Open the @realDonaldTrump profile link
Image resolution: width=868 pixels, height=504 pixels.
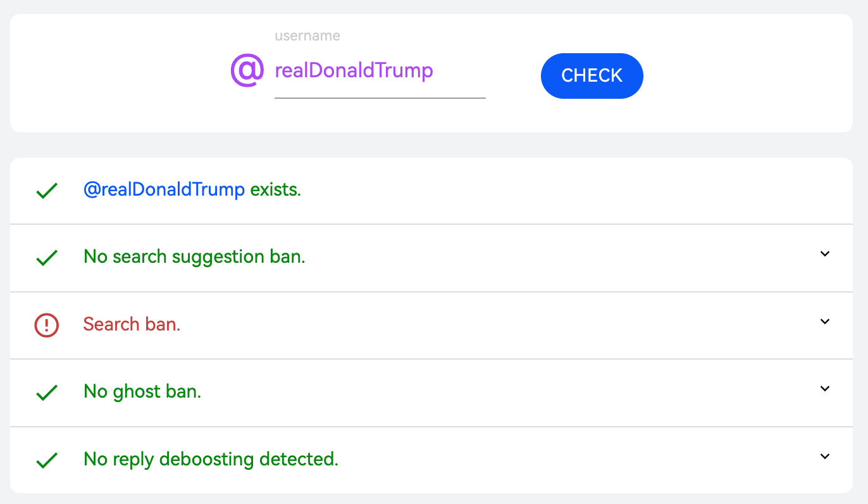click(164, 189)
